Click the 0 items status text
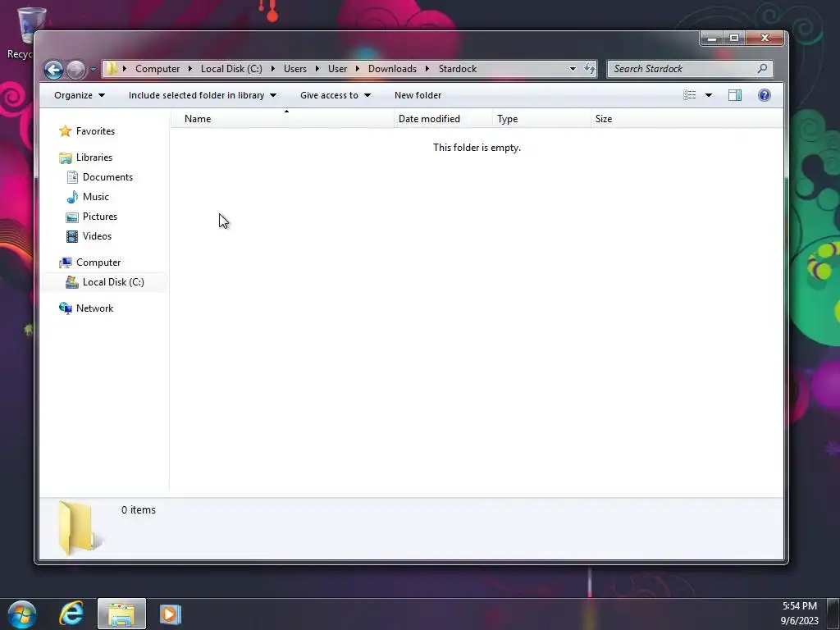The height and width of the screenshot is (630, 840). pos(138,510)
